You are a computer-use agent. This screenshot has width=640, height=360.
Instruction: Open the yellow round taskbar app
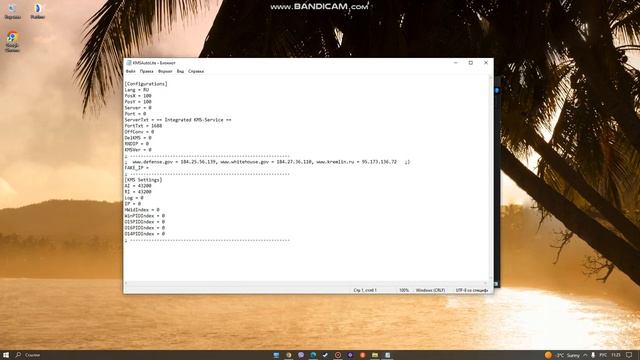pos(289,355)
